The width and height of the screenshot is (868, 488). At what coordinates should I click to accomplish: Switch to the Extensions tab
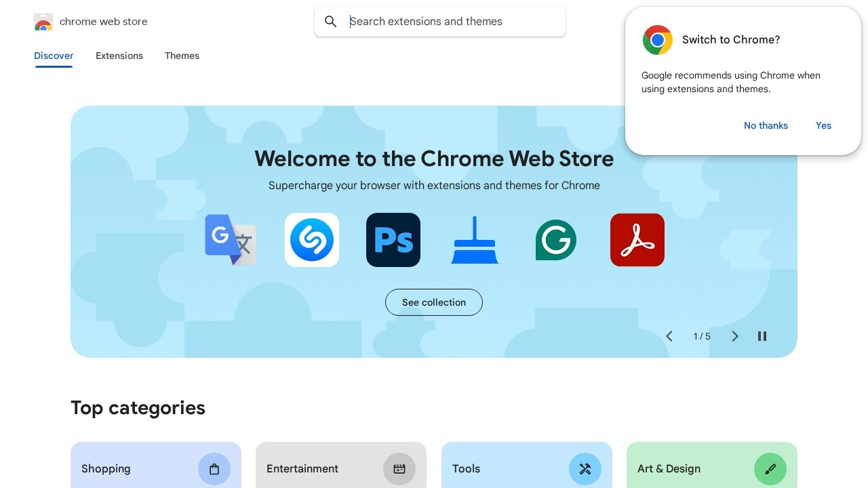pyautogui.click(x=119, y=56)
